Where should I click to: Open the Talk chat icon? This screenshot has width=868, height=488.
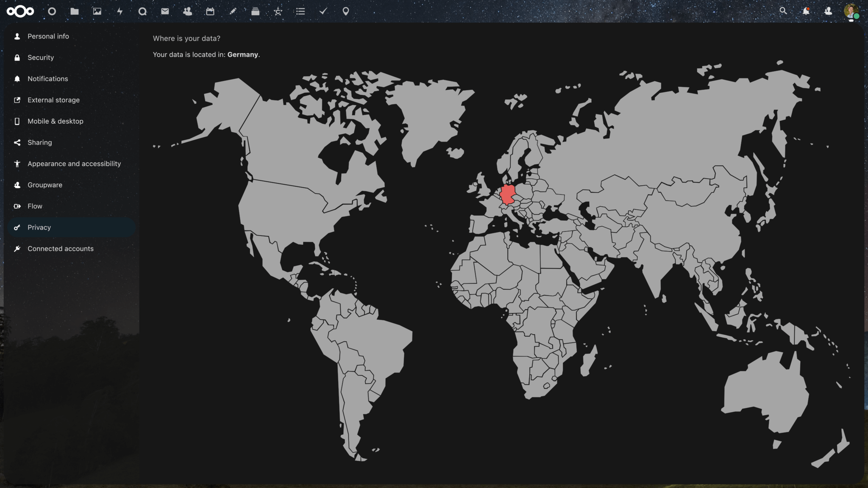[142, 11]
